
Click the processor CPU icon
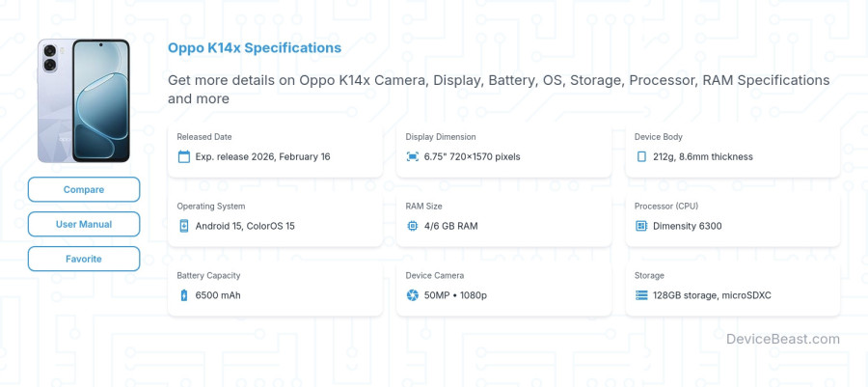pos(641,226)
